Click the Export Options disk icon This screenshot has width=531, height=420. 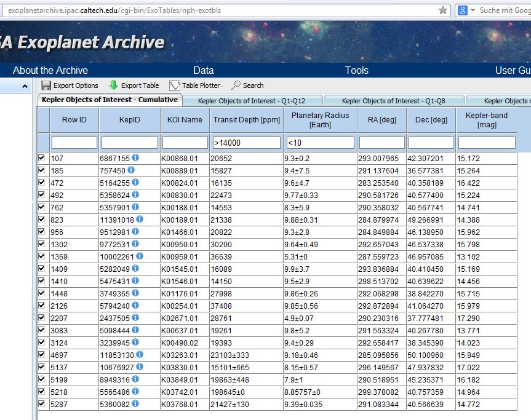click(46, 85)
